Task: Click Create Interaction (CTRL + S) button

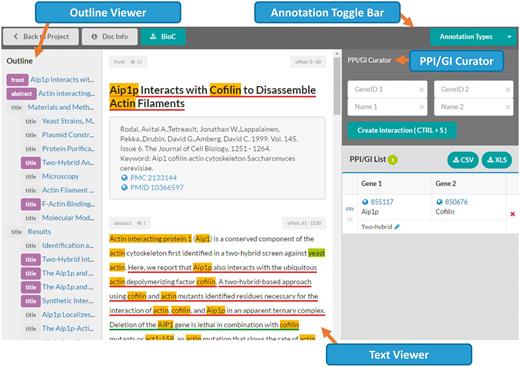Action: point(402,130)
